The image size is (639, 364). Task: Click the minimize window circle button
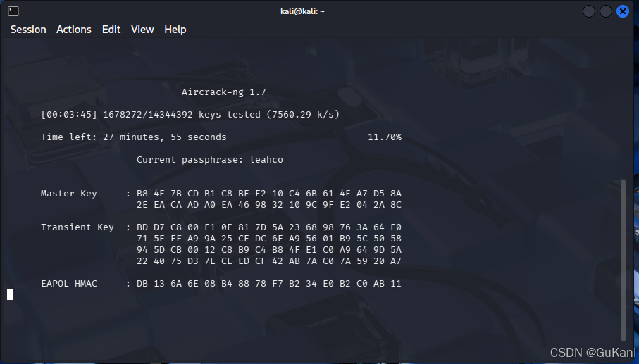pos(589,11)
